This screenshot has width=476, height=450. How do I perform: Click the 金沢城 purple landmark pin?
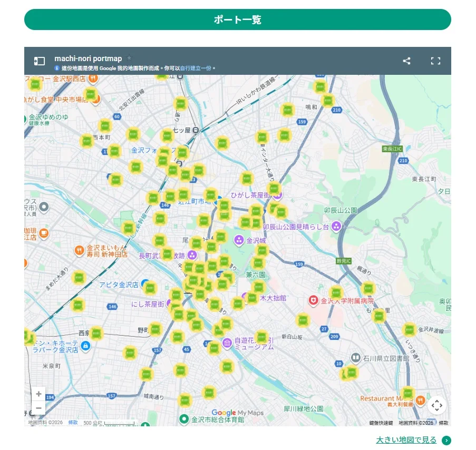click(x=239, y=240)
